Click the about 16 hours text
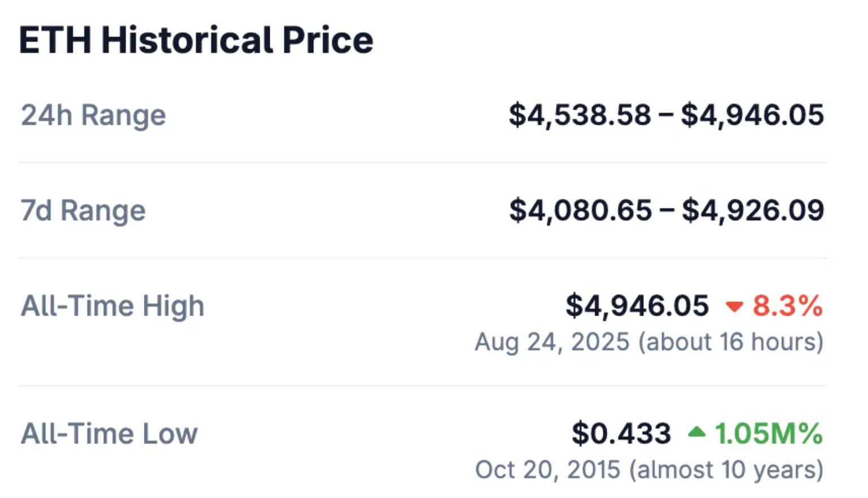868x498 pixels. pos(731,342)
